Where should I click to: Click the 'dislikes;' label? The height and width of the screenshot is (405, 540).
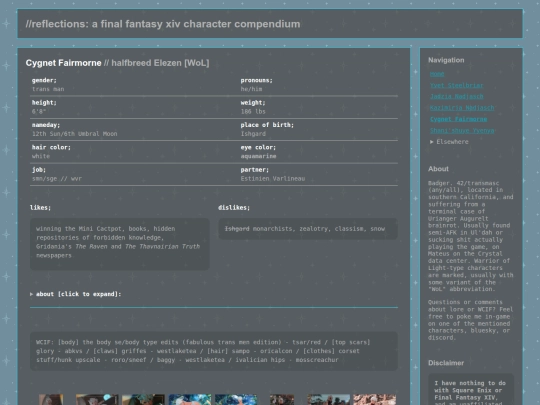tap(234, 208)
